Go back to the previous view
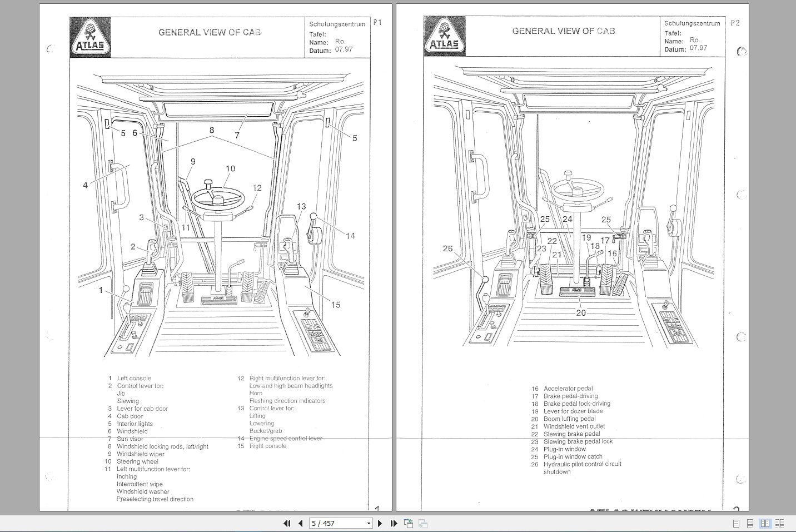Viewport: 796px width, 532px height. coord(409,523)
